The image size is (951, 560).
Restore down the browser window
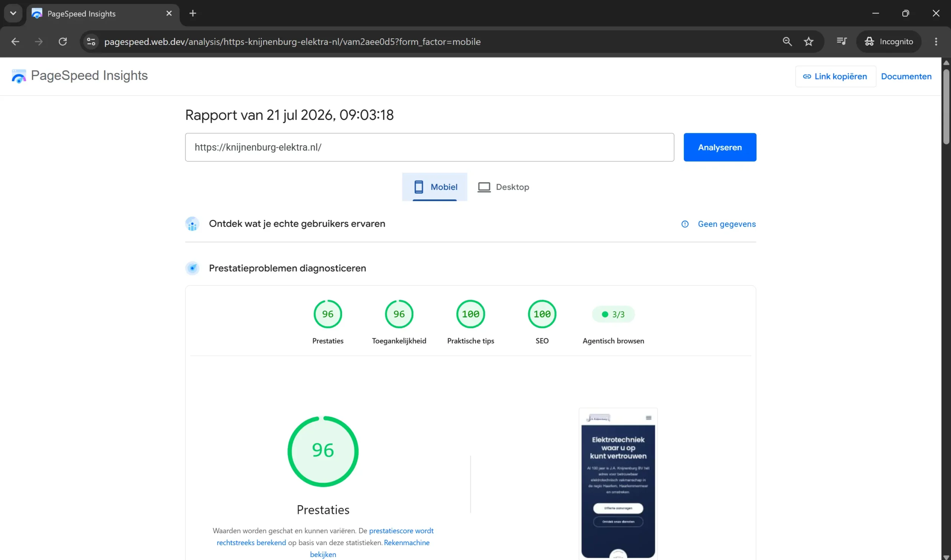pyautogui.click(x=906, y=14)
